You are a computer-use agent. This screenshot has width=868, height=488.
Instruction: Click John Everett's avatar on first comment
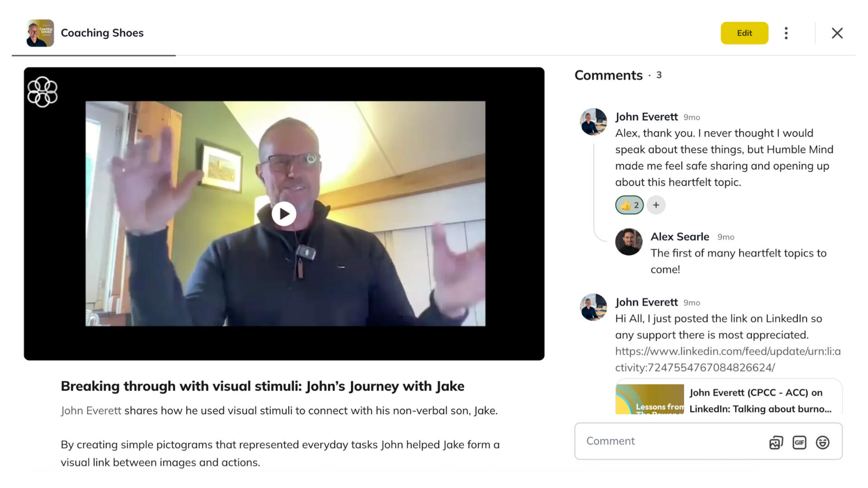(x=593, y=122)
